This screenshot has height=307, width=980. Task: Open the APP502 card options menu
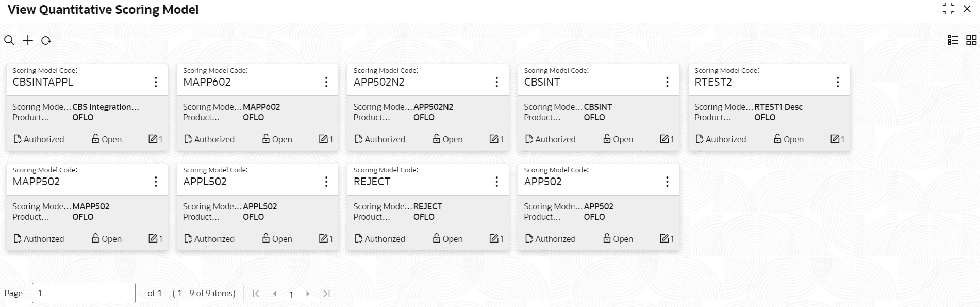point(668,182)
